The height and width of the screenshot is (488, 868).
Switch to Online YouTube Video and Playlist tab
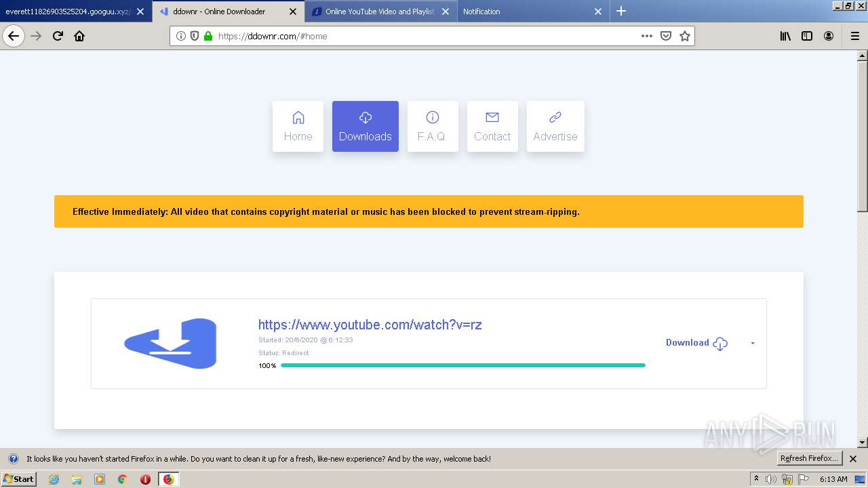click(x=381, y=11)
